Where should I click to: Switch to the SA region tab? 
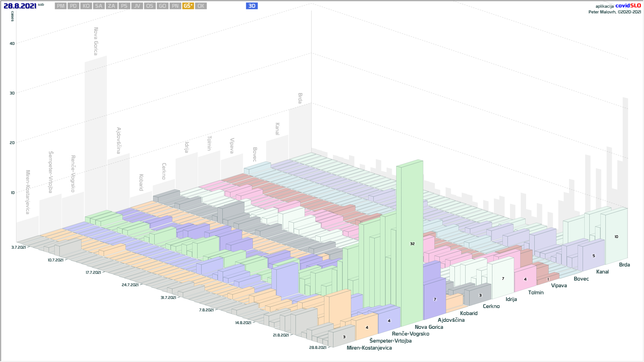click(x=99, y=6)
